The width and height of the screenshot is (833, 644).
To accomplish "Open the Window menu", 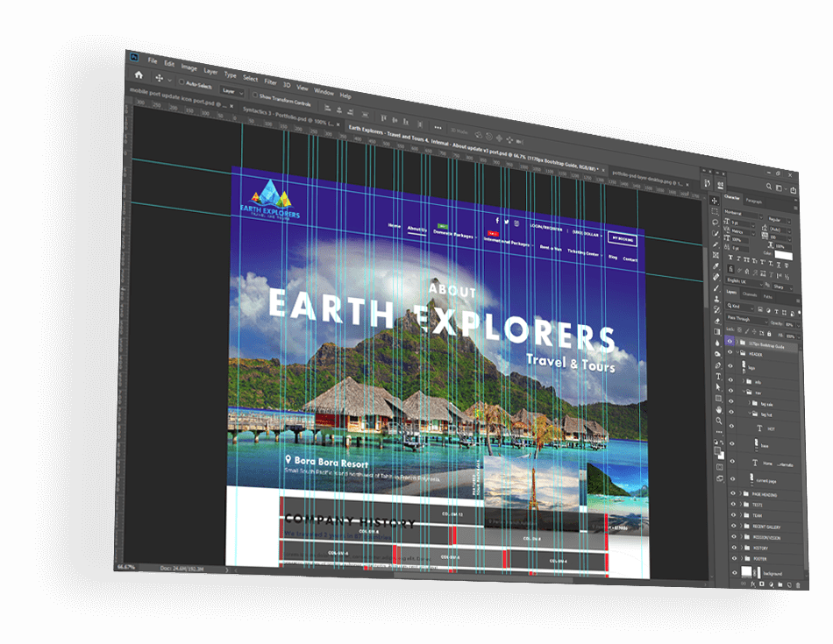I will (x=324, y=91).
